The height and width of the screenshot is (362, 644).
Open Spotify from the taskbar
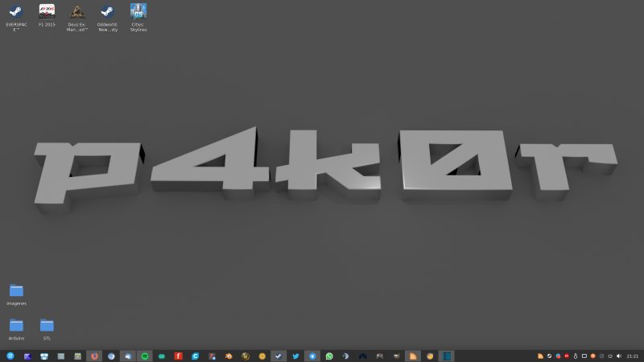145,356
